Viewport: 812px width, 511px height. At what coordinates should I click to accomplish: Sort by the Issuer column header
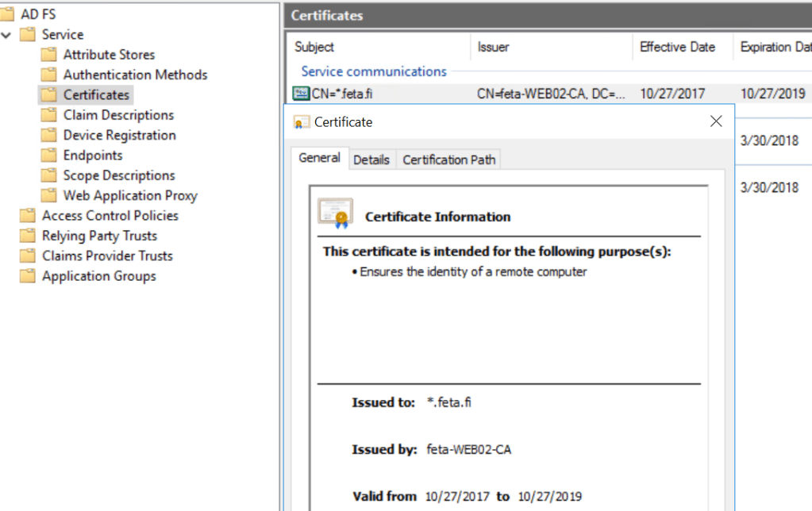(x=493, y=47)
